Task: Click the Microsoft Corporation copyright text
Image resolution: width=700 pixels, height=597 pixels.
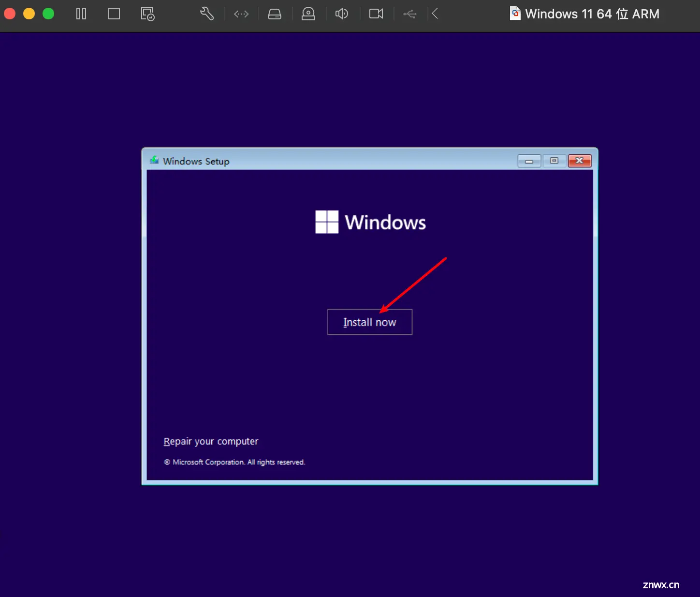Action: pos(234,462)
